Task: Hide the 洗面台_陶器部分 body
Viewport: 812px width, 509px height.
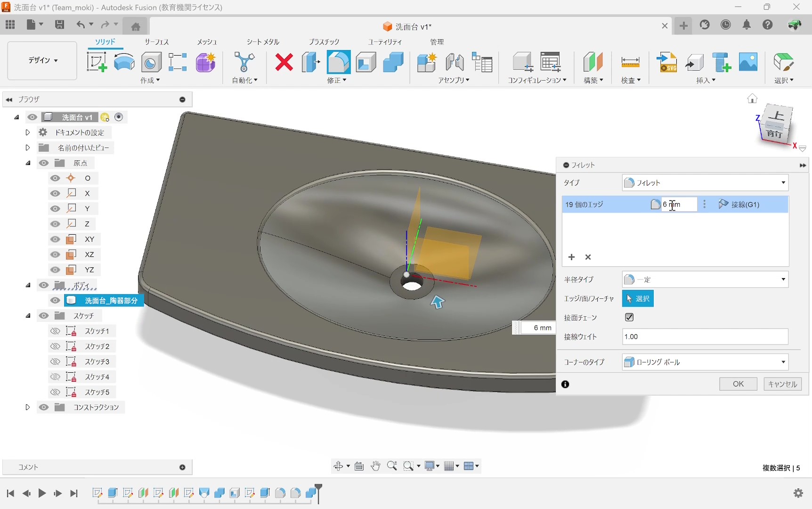Action: (x=55, y=301)
